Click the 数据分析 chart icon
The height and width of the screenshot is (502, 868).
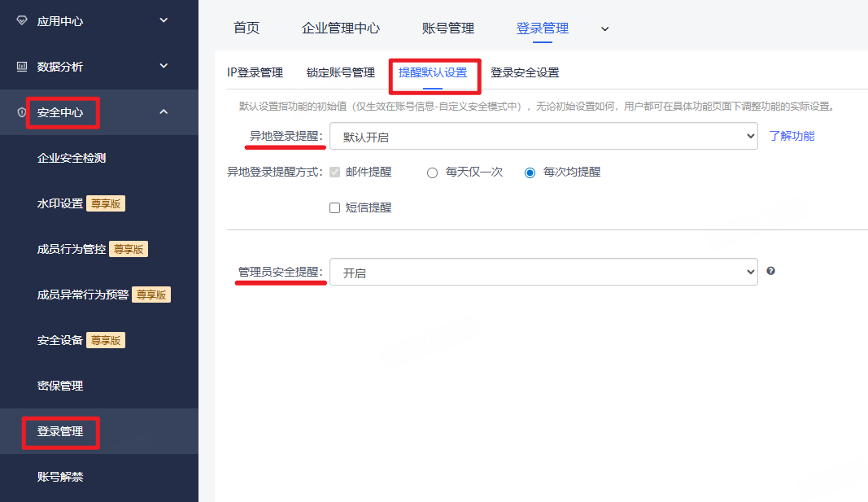[x=22, y=67]
